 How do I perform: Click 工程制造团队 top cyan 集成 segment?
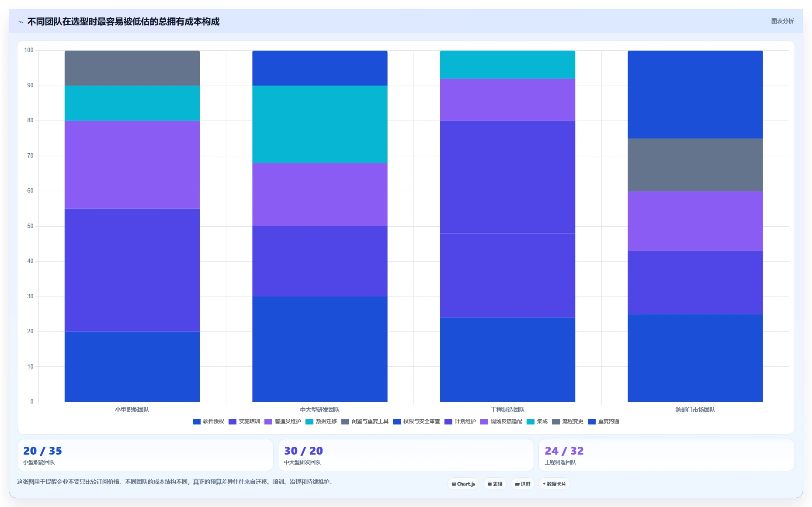507,65
